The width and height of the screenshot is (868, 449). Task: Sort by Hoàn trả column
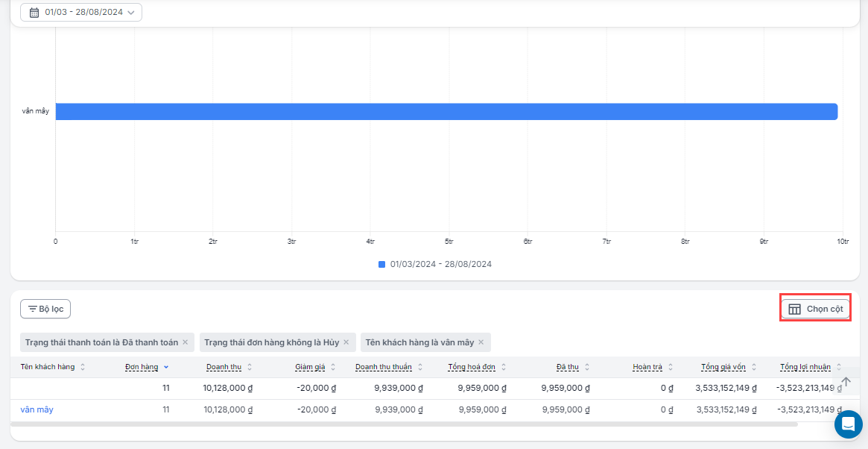click(x=653, y=367)
